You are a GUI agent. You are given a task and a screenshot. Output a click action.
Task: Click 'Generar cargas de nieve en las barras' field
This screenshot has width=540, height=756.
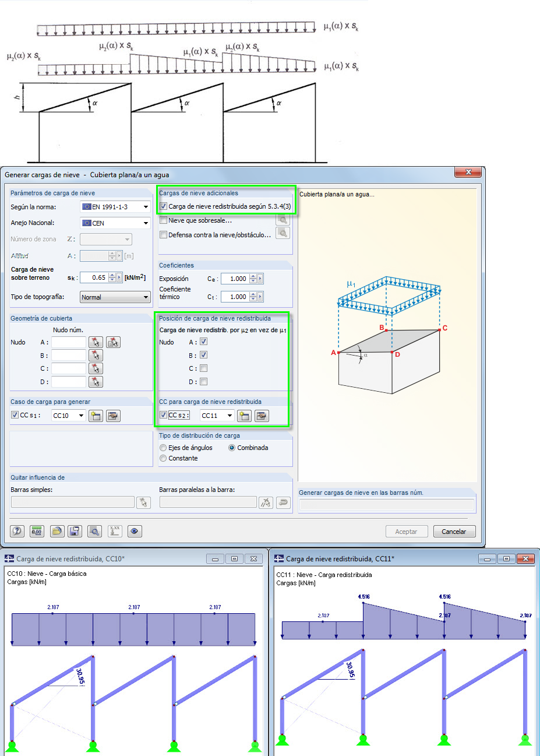(387, 505)
